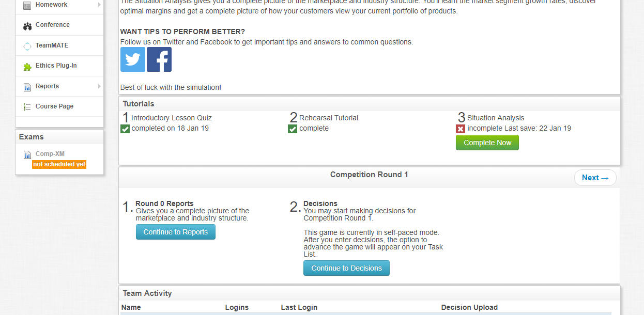Viewport: 644px width, 315px height.
Task: Click green checkmark for Introductory Lesson Quiz
Action: tap(125, 129)
